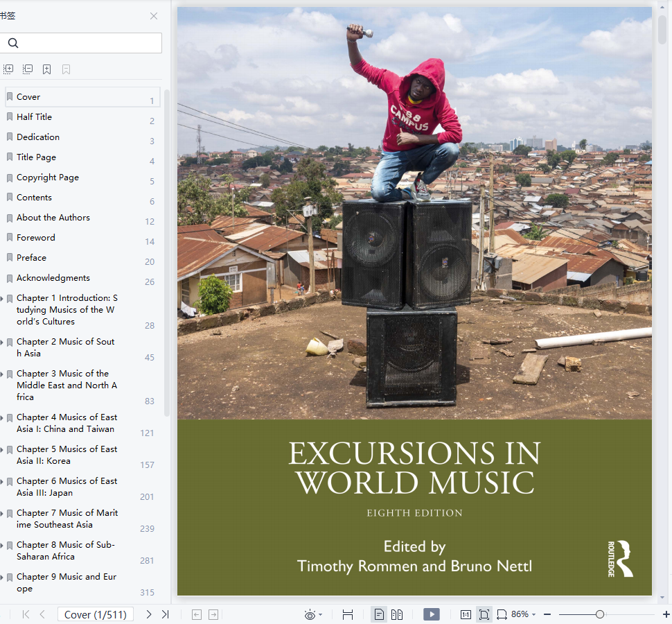Image resolution: width=672 pixels, height=624 pixels.
Task: Set zoom to actual size 1:1
Action: pyautogui.click(x=466, y=614)
